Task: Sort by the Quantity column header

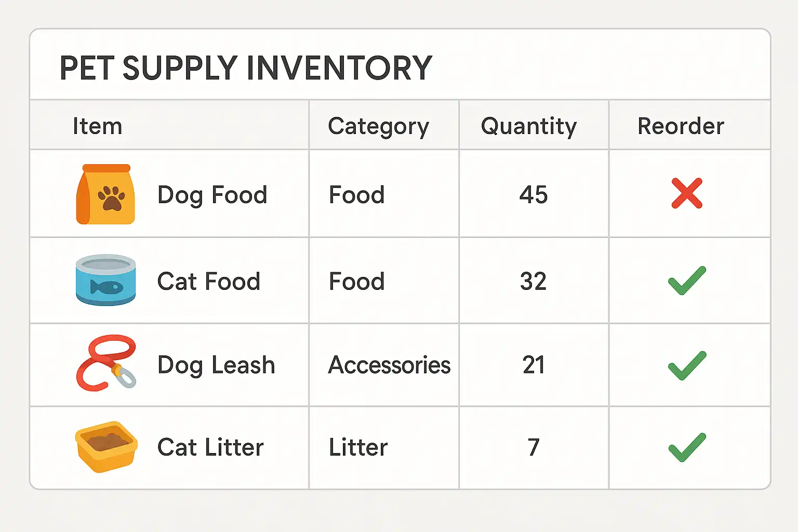Action: click(x=529, y=126)
